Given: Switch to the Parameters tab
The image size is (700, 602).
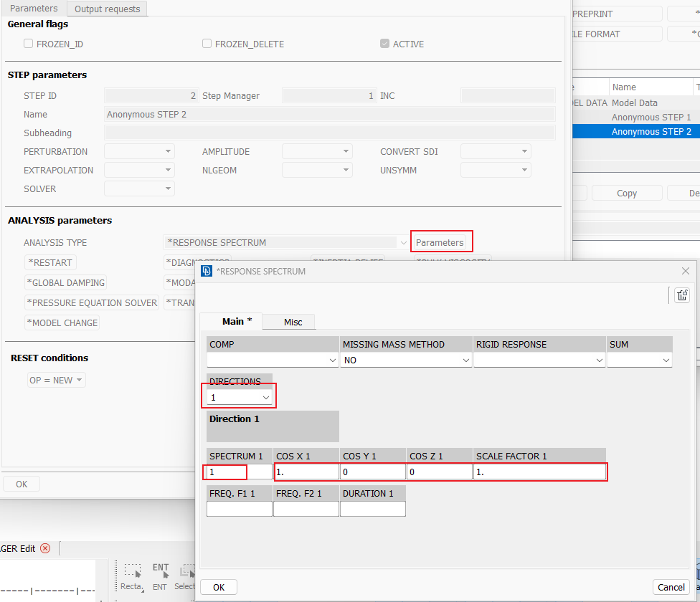Looking at the screenshot, I should tap(34, 9).
